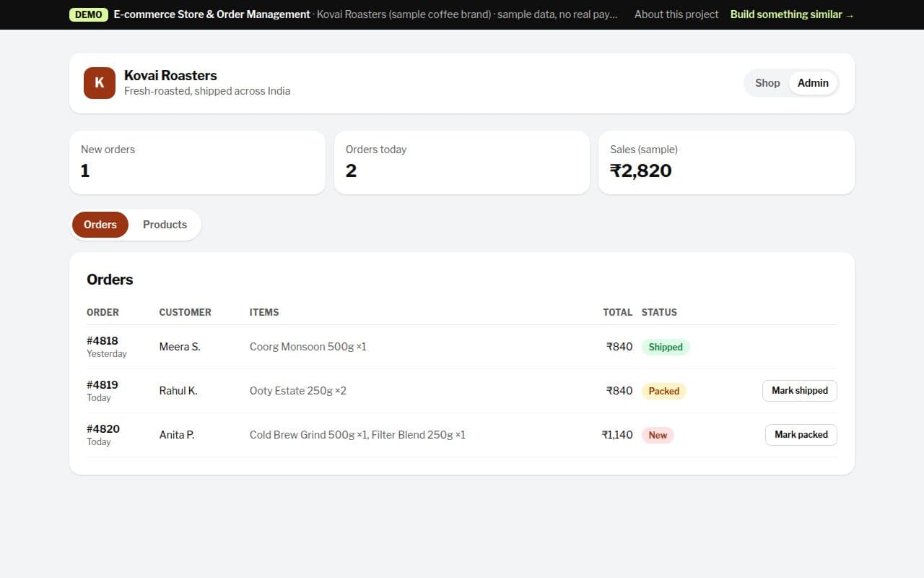Click the DEMO badge
This screenshot has width=924, height=578.
point(89,14)
